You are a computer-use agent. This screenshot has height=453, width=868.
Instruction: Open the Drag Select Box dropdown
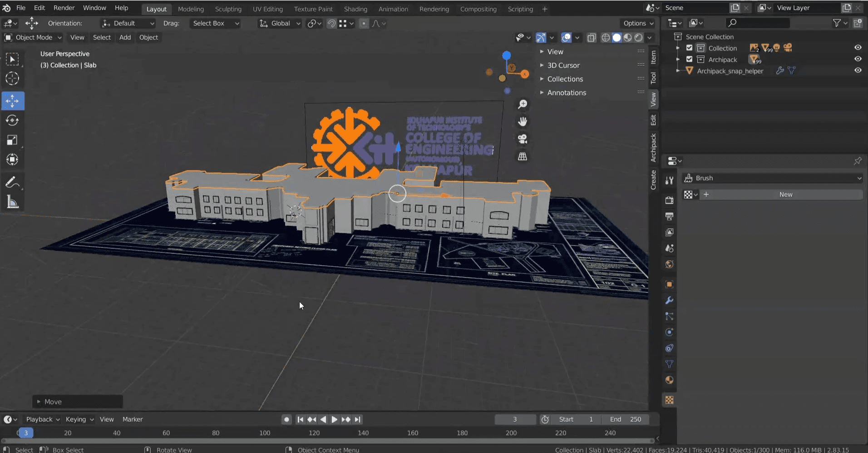(x=215, y=23)
